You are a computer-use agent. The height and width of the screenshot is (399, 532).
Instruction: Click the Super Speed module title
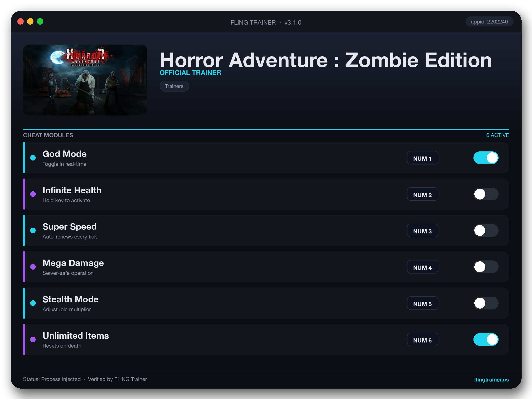click(x=70, y=227)
